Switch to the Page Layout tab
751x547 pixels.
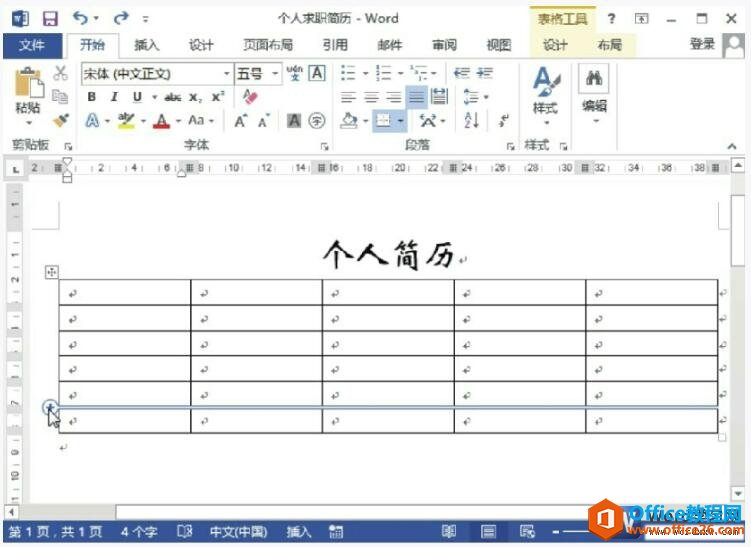(x=268, y=46)
